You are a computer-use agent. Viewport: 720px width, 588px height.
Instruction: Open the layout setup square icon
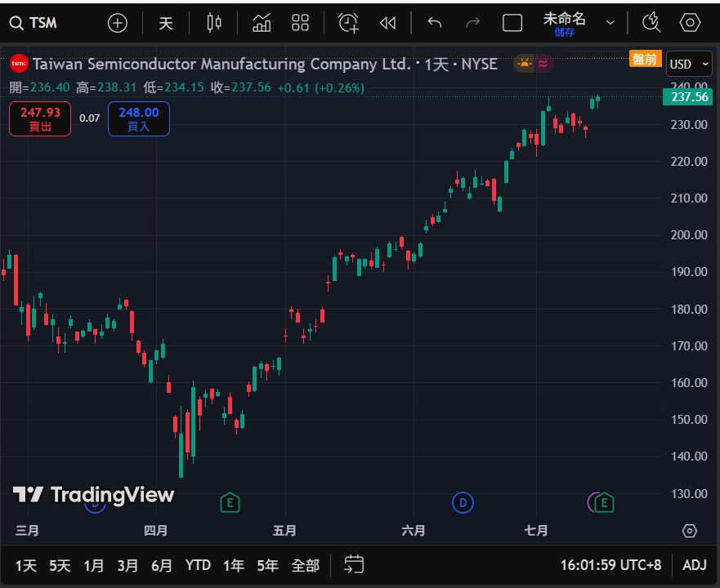click(x=512, y=23)
